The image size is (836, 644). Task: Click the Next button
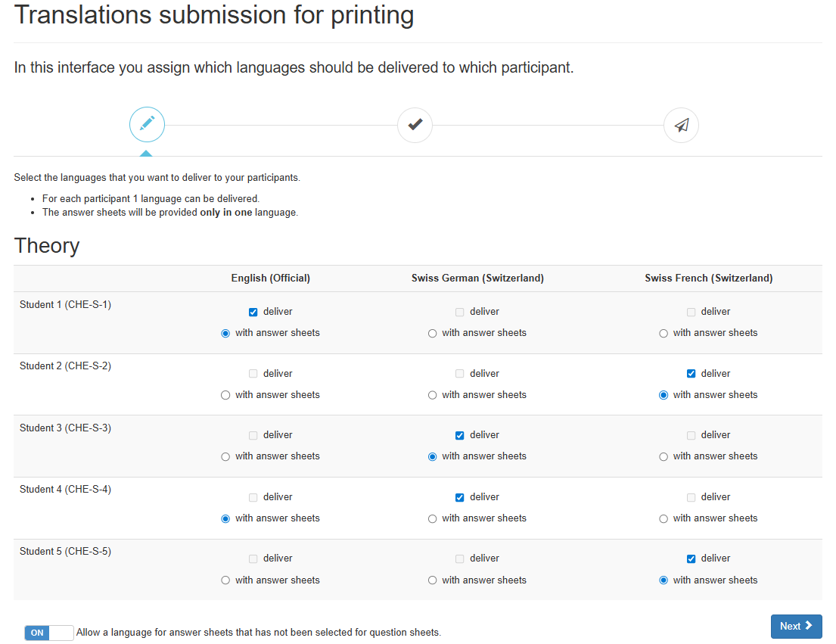(x=796, y=626)
